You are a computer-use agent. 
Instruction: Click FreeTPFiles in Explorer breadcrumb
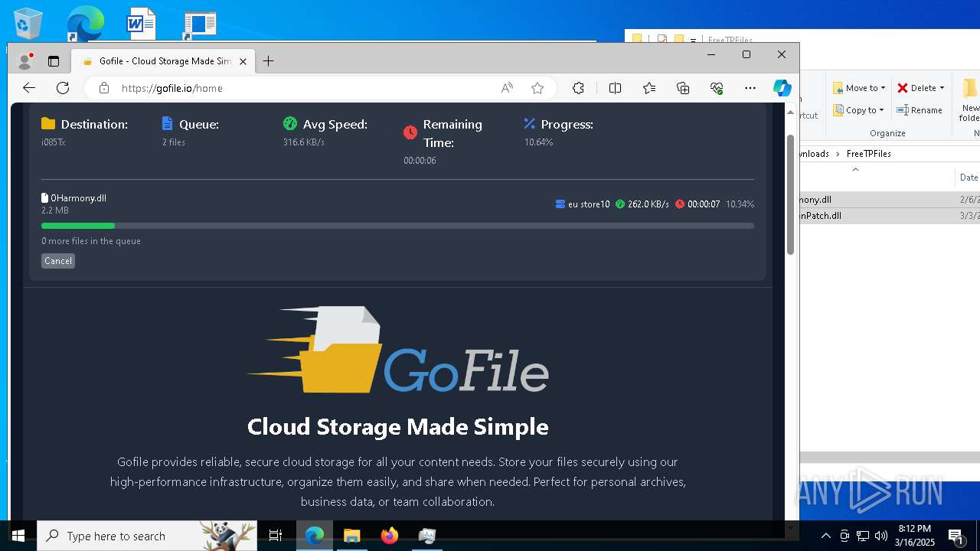pos(868,154)
